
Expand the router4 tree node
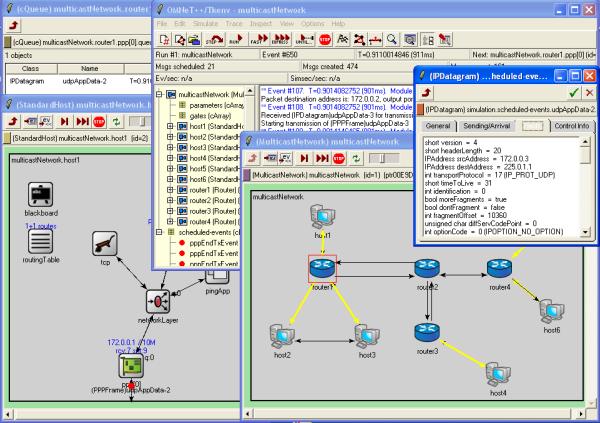click(x=170, y=222)
